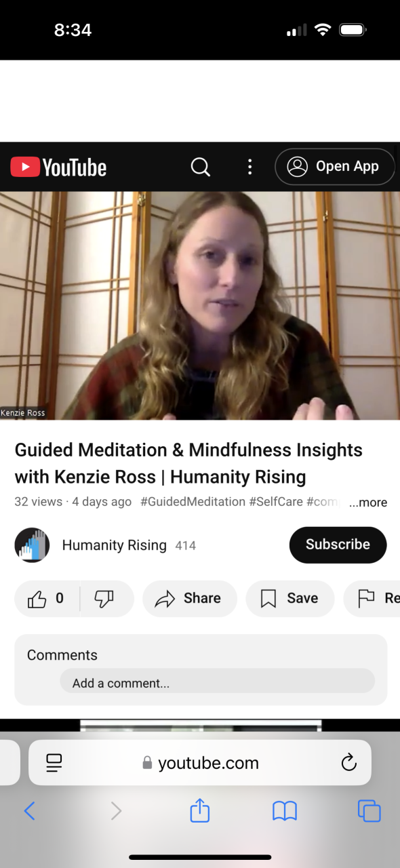Image resolution: width=400 pixels, height=868 pixels.
Task: Dislike the video with thumbs-down icon
Action: coord(104,598)
